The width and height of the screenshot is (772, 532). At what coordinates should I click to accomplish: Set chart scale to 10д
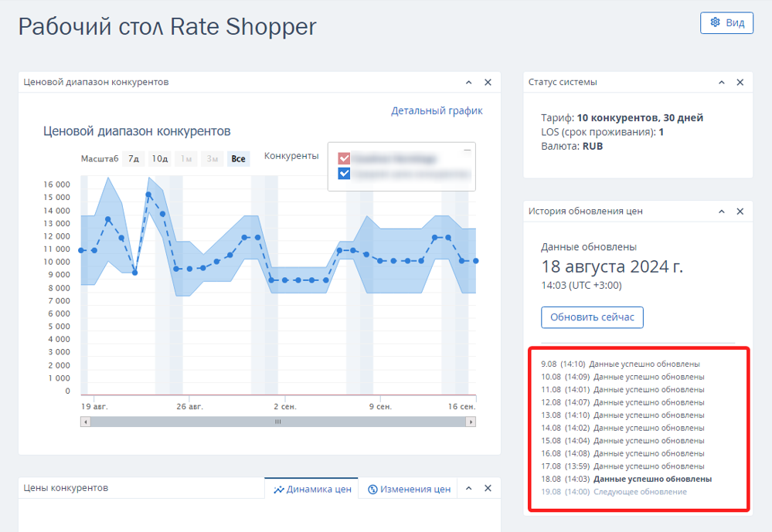pyautogui.click(x=159, y=159)
